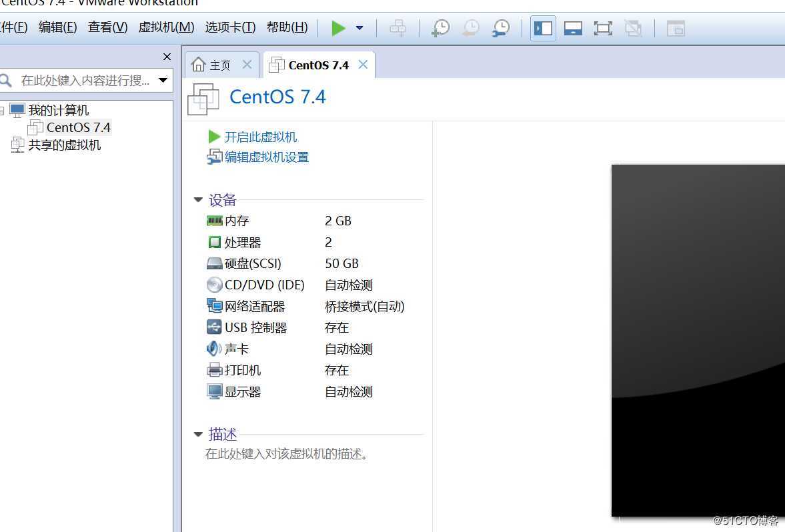This screenshot has width=785, height=532.
Task: Take a snapshot with the clock-plus icon
Action: (441, 28)
